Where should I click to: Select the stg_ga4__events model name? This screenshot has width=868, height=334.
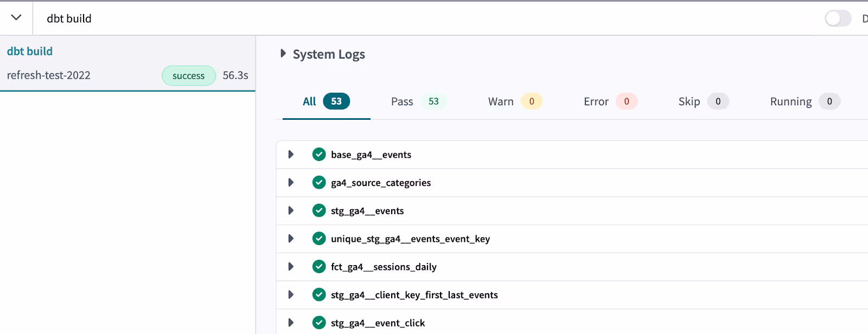coord(367,211)
